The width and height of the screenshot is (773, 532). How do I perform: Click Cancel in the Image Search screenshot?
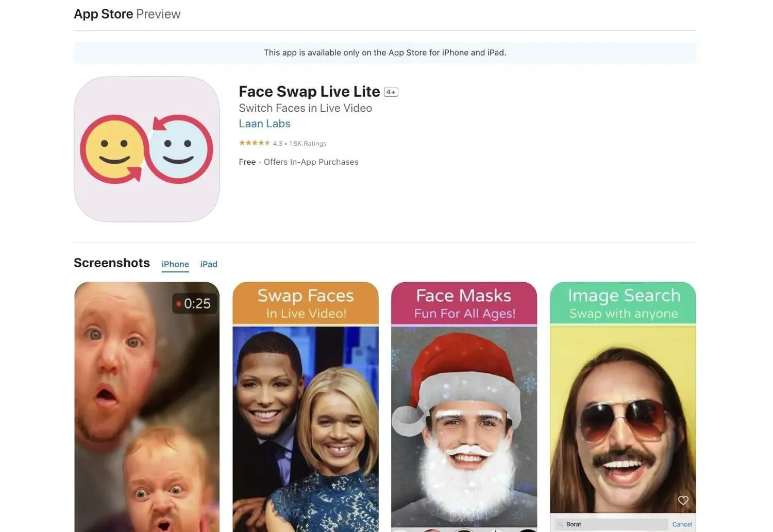(x=682, y=524)
